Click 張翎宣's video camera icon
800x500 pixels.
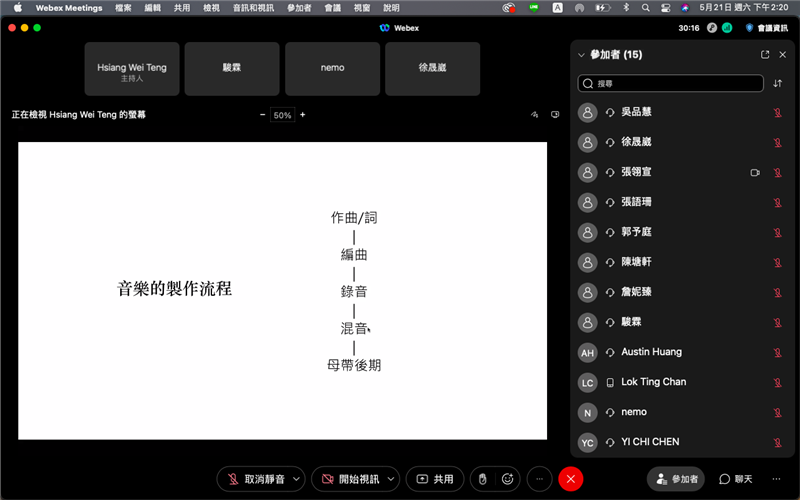[755, 172]
